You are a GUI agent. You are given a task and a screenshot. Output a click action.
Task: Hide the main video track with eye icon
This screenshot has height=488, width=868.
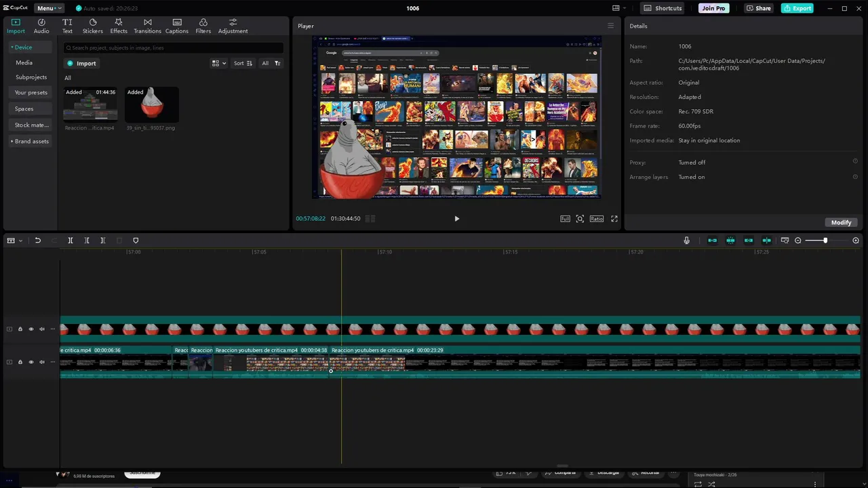tap(31, 362)
